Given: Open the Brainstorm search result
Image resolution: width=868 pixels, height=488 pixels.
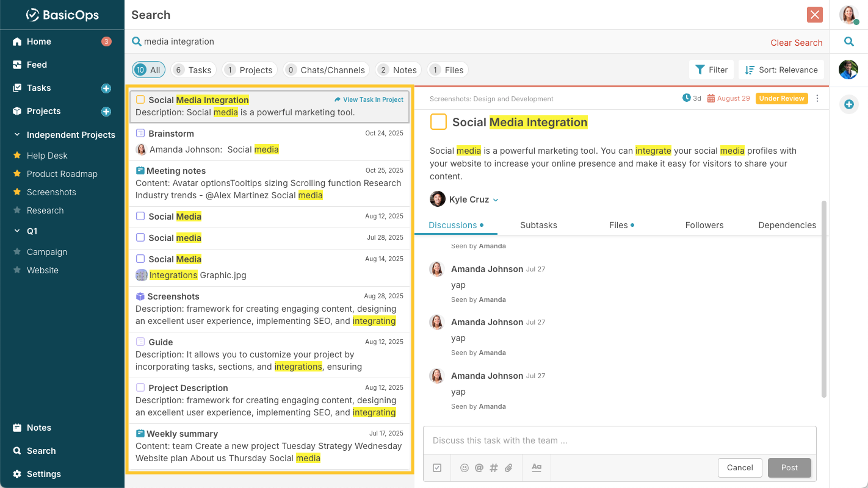Looking at the screenshot, I should click(x=269, y=142).
